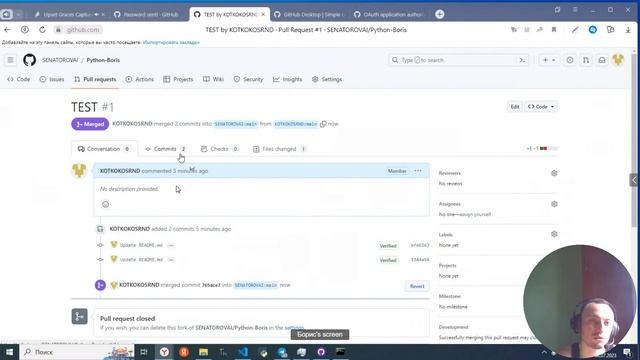Image resolution: width=640 pixels, height=360 pixels.
Task: Reload the page with refresh icon
Action: (42, 30)
